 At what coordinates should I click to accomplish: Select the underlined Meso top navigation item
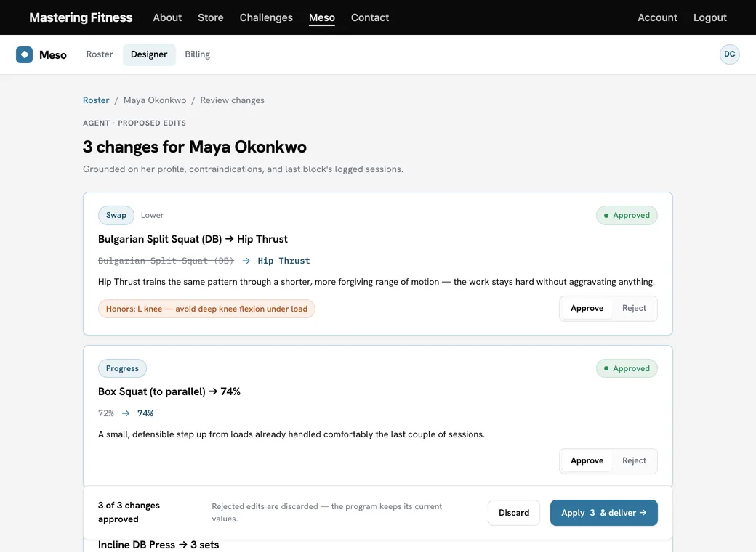(x=321, y=17)
